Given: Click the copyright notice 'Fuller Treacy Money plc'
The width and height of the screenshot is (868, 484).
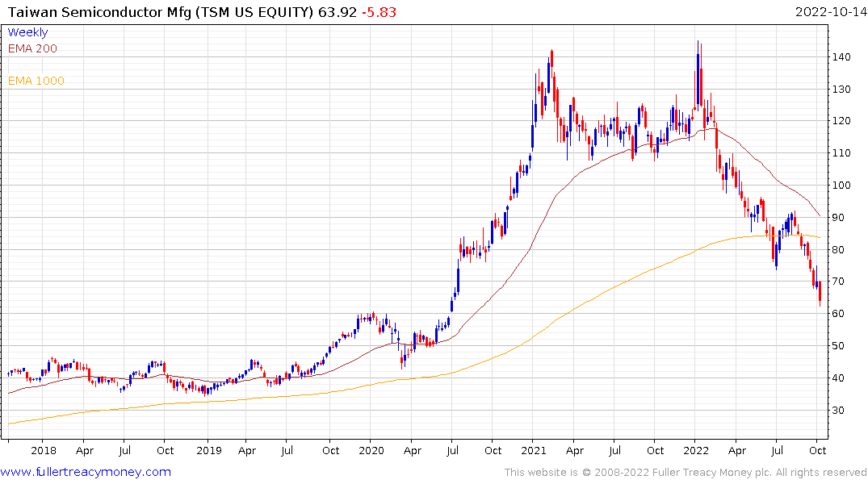Looking at the screenshot, I should click(711, 473).
